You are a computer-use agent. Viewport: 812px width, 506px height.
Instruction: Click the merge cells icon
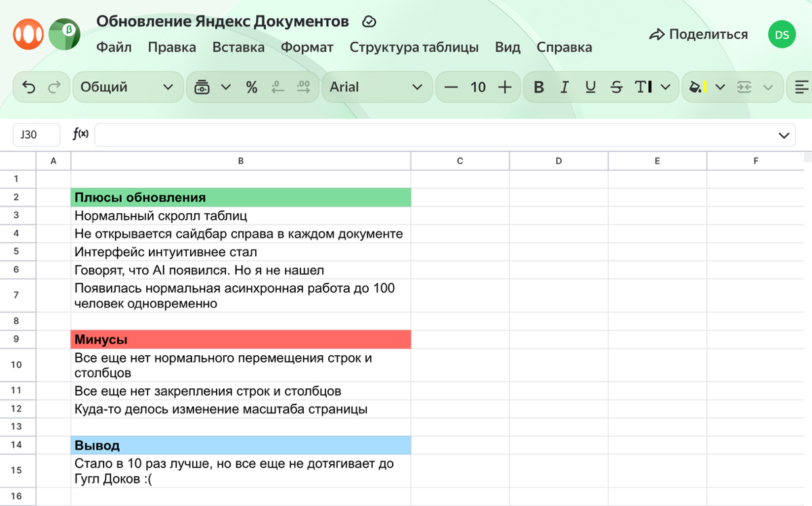744,87
